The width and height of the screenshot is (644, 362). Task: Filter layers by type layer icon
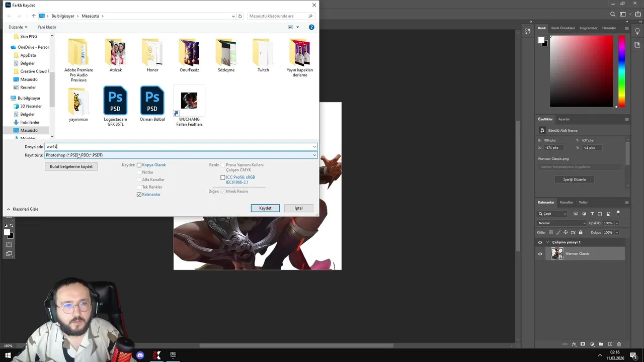click(592, 214)
